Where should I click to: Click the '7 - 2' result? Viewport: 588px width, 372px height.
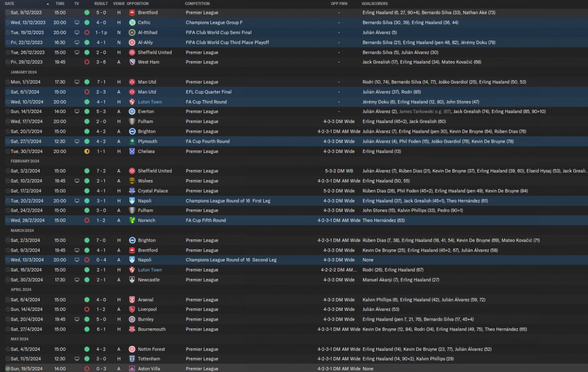101,171
